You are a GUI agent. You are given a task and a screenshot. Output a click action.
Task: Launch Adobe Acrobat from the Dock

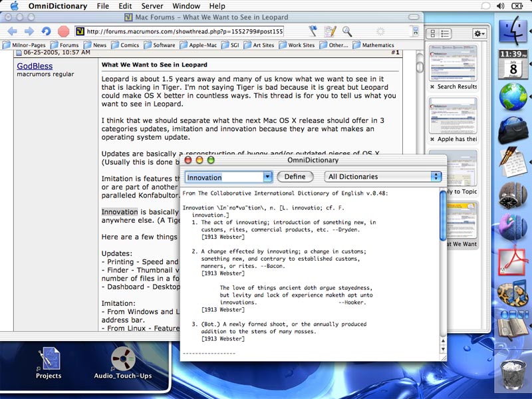513,261
